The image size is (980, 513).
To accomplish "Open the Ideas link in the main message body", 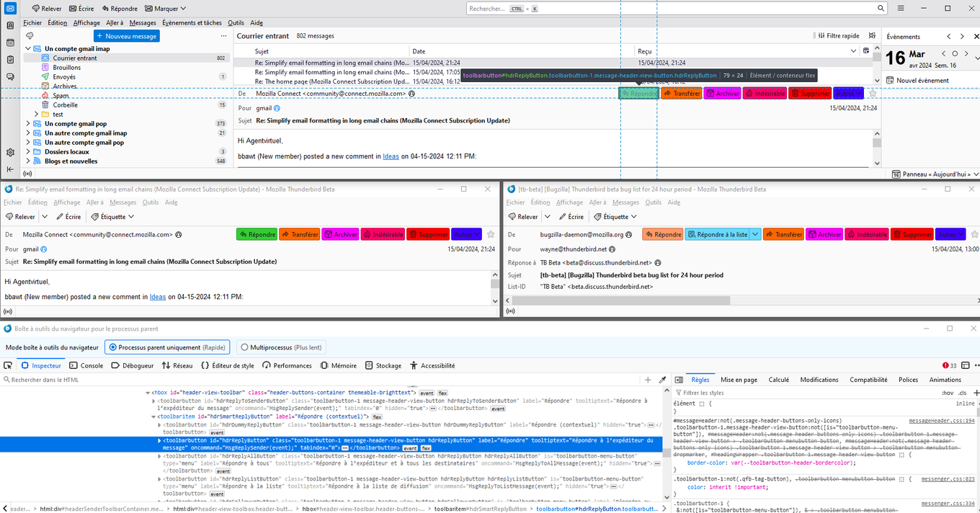I will pyautogui.click(x=391, y=156).
